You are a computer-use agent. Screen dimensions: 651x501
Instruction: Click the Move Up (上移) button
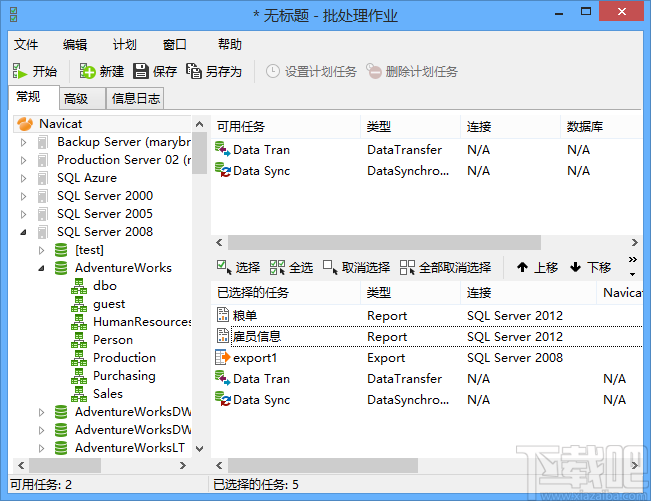pyautogui.click(x=537, y=267)
